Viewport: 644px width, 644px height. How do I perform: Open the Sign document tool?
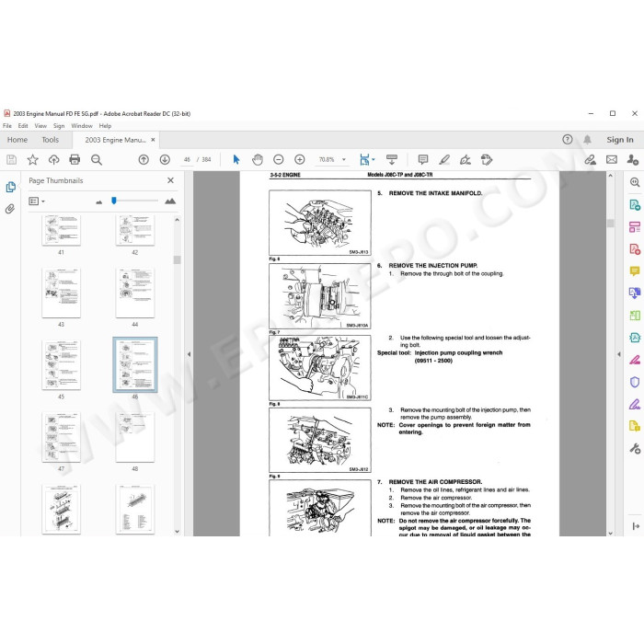tap(466, 159)
